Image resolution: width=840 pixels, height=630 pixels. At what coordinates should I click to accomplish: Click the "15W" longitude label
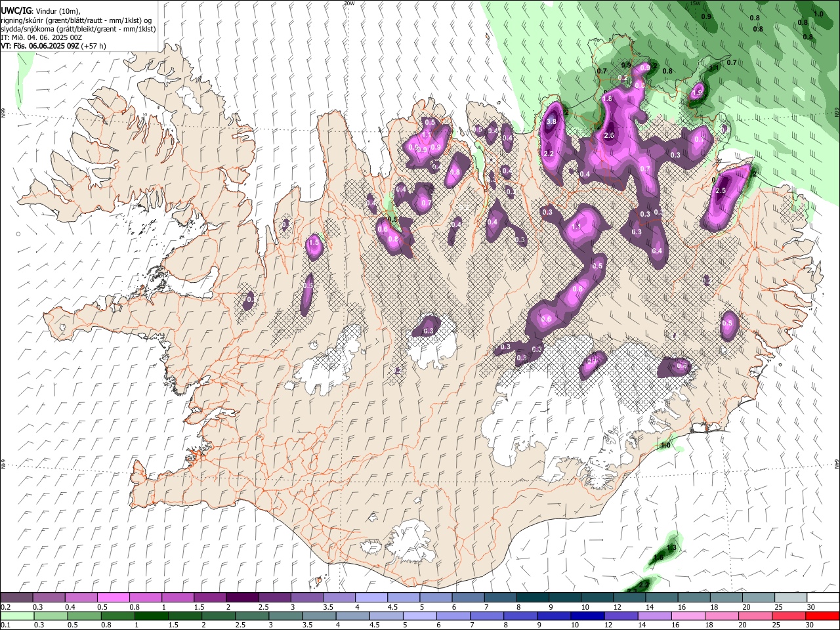click(695, 3)
